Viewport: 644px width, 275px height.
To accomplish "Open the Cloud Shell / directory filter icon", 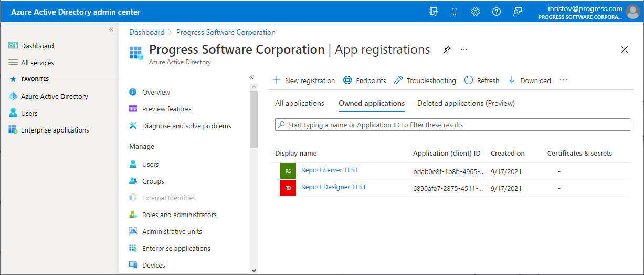I will (434, 12).
